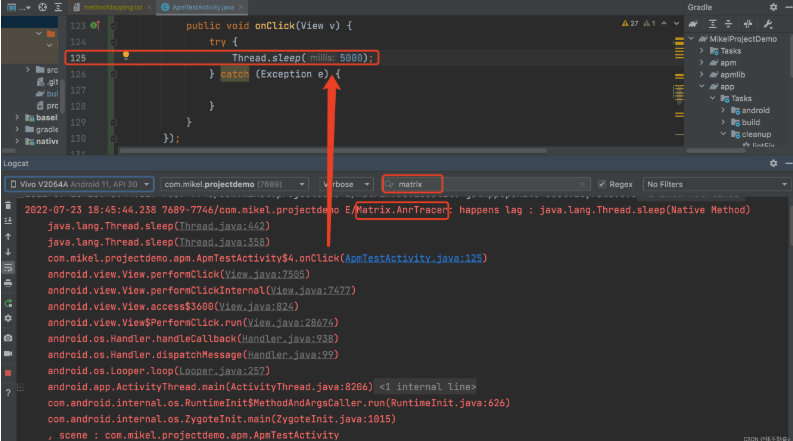Click red stop process icon

(8, 373)
